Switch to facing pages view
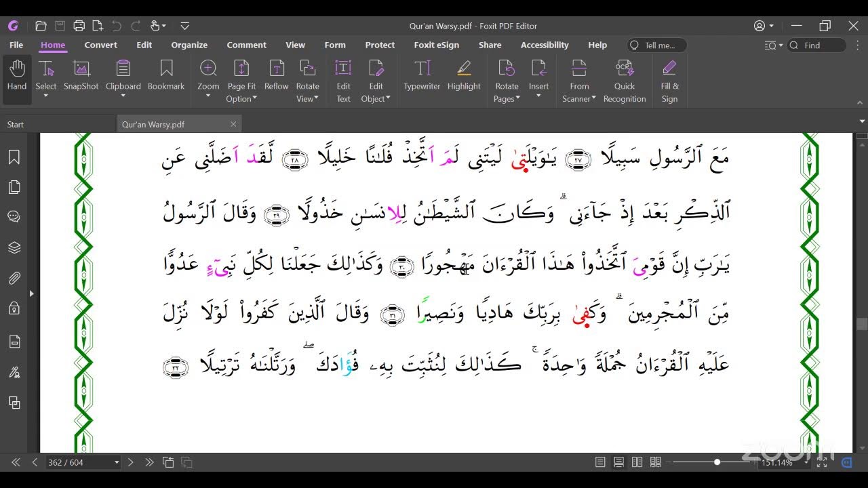This screenshot has height=488, width=868. click(637, 462)
